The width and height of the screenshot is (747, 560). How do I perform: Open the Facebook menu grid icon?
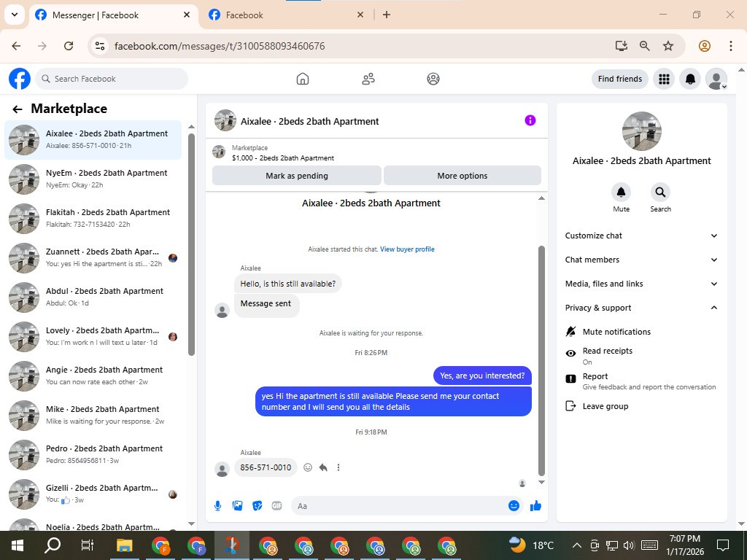tap(664, 79)
